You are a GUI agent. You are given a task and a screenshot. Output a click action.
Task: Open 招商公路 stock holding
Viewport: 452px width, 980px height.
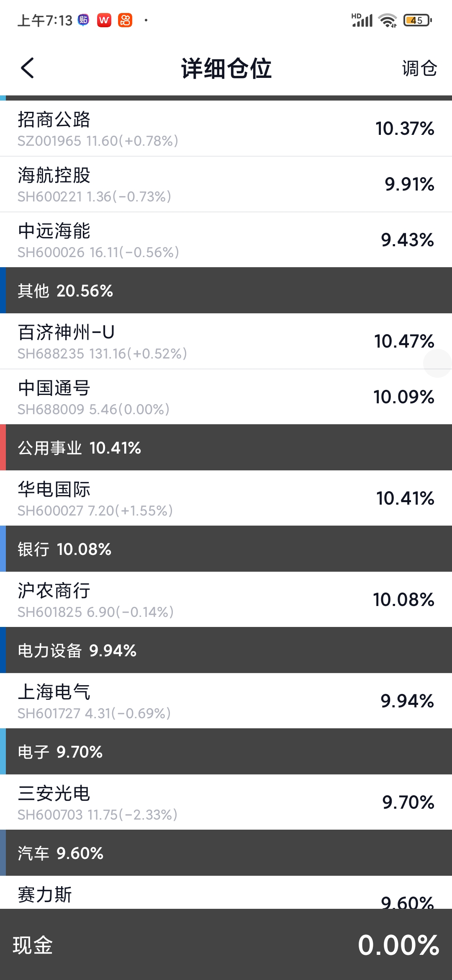pyautogui.click(x=226, y=129)
